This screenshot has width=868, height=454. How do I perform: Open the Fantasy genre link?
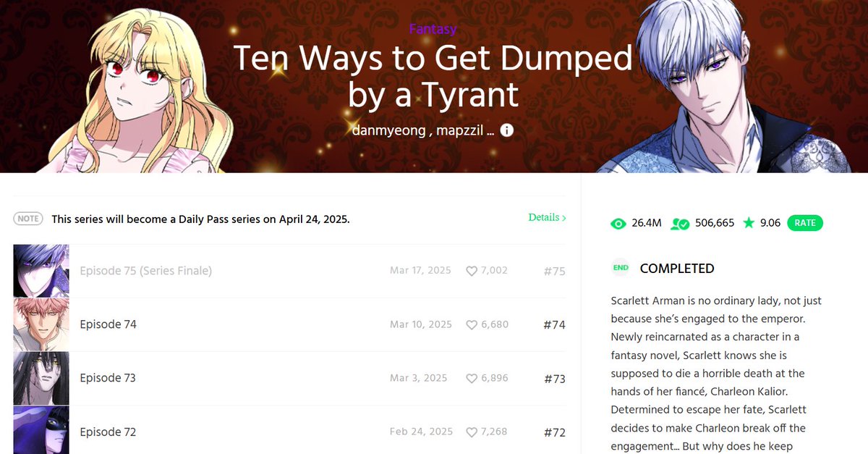pos(433,30)
